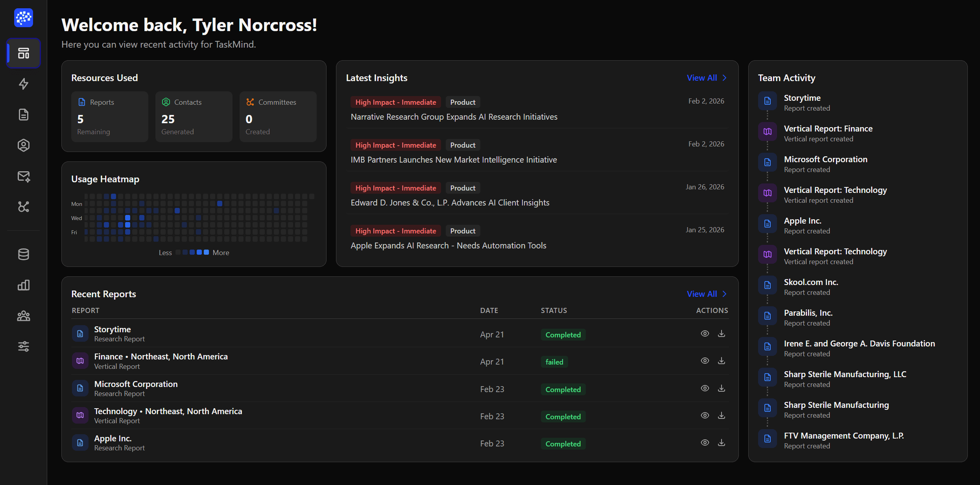Click View All in Recent Reports
This screenshot has width=980, height=485.
pyautogui.click(x=702, y=294)
